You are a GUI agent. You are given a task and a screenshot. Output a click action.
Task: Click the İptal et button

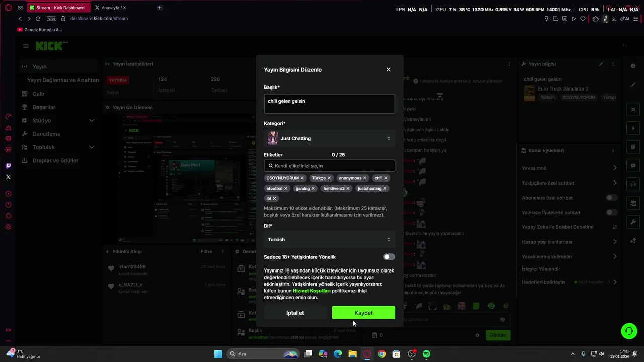[295, 313]
